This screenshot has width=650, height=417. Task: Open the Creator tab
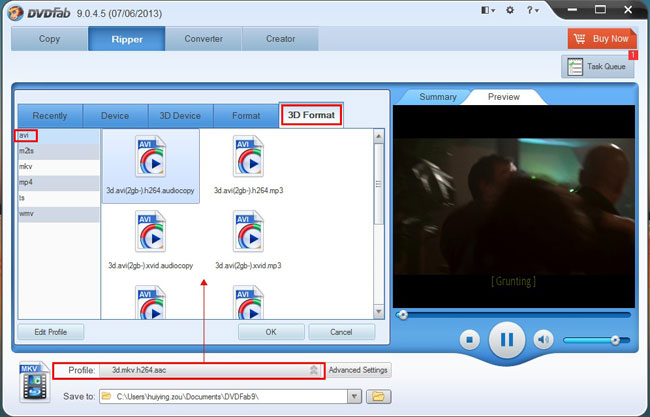(x=280, y=39)
